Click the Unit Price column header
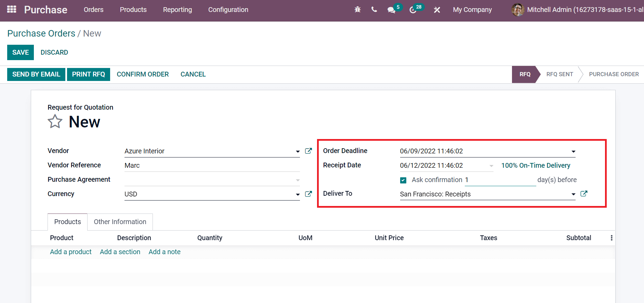 [x=389, y=238]
